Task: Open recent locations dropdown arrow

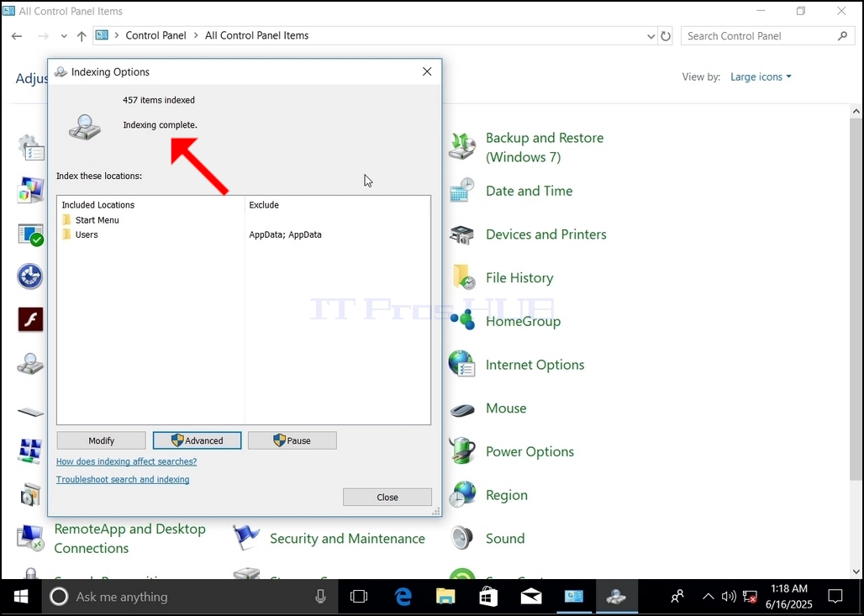Action: click(64, 36)
